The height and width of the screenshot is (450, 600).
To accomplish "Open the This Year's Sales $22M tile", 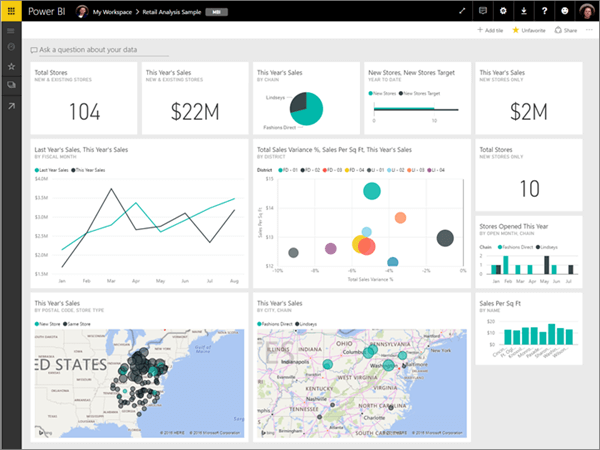I will point(195,98).
